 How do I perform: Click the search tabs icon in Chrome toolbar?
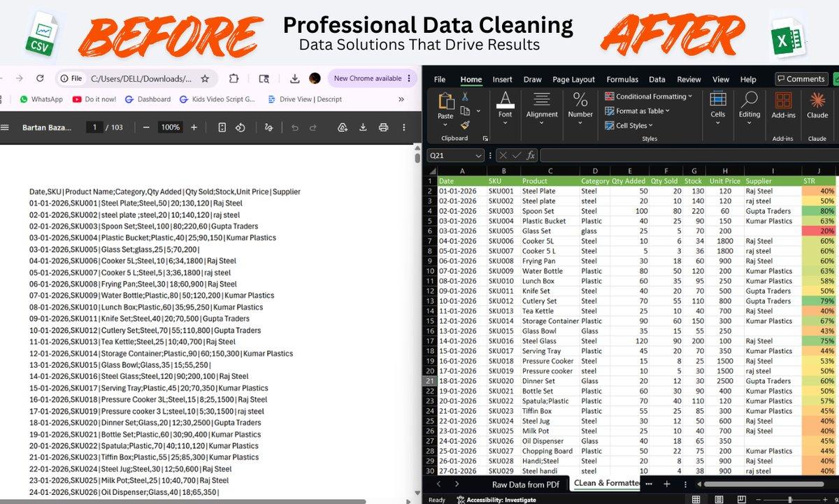264,78
